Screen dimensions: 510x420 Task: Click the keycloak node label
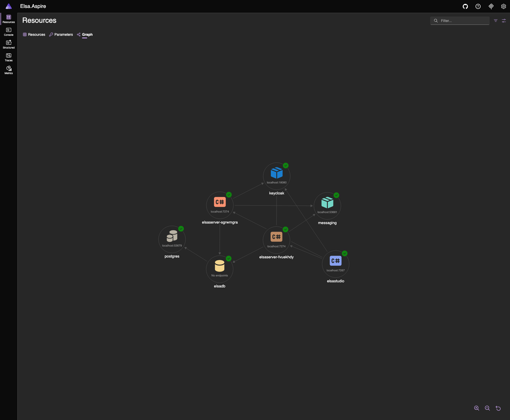[277, 193]
